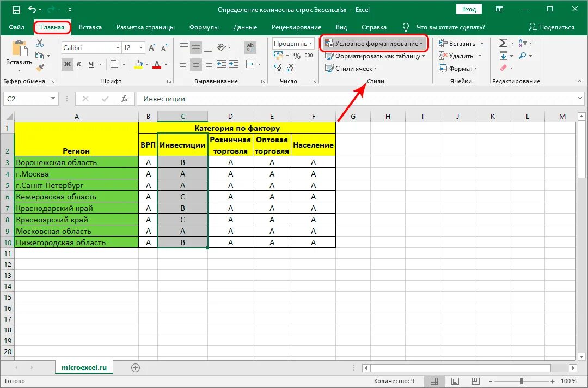Switch to the Данные tab
This screenshot has width=588, height=388.
[245, 27]
